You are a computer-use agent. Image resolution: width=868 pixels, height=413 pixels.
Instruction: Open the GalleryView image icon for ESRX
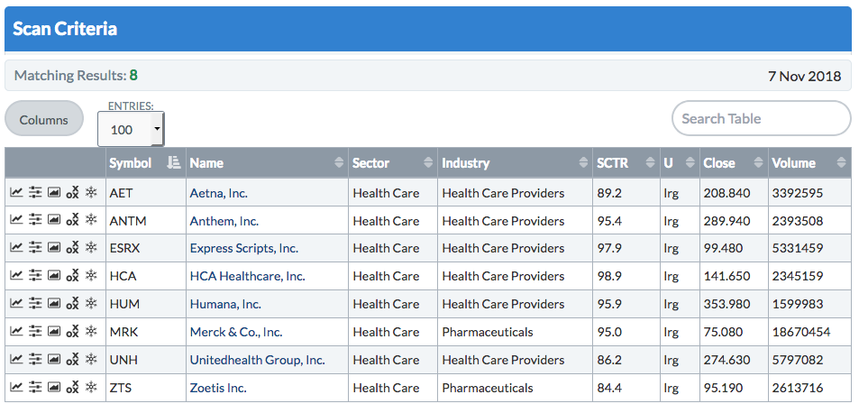tap(54, 249)
